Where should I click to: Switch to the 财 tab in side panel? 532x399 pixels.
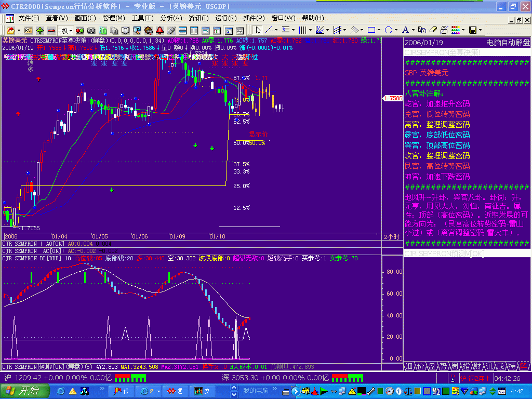(x=478, y=366)
